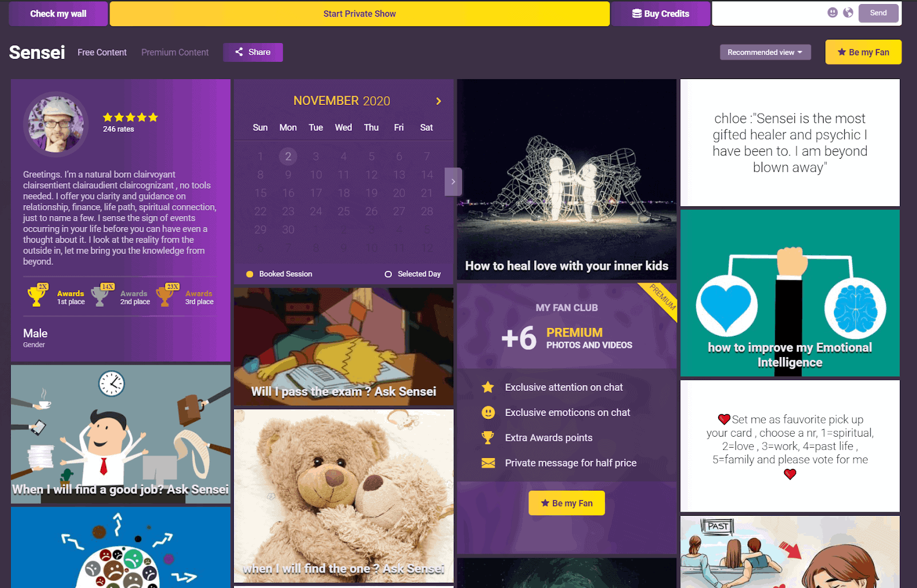Viewport: 917px width, 588px height.
Task: Advance calendar to next month arrow
Action: coord(438,101)
